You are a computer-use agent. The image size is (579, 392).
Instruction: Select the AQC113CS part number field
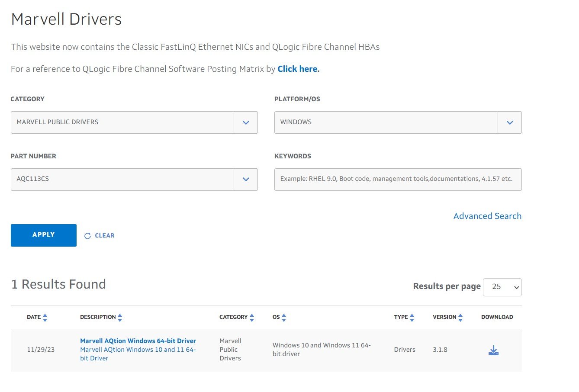[x=134, y=180]
